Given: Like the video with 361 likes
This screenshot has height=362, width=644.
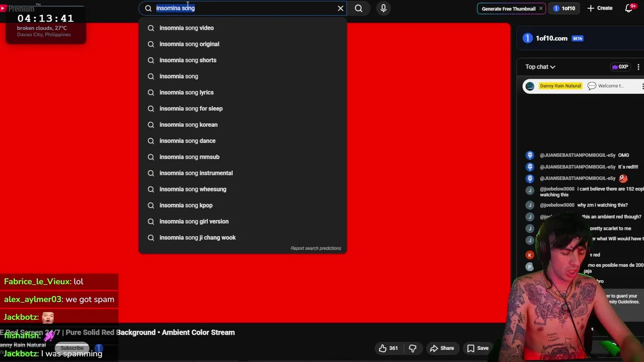Looking at the screenshot, I should click(388, 348).
